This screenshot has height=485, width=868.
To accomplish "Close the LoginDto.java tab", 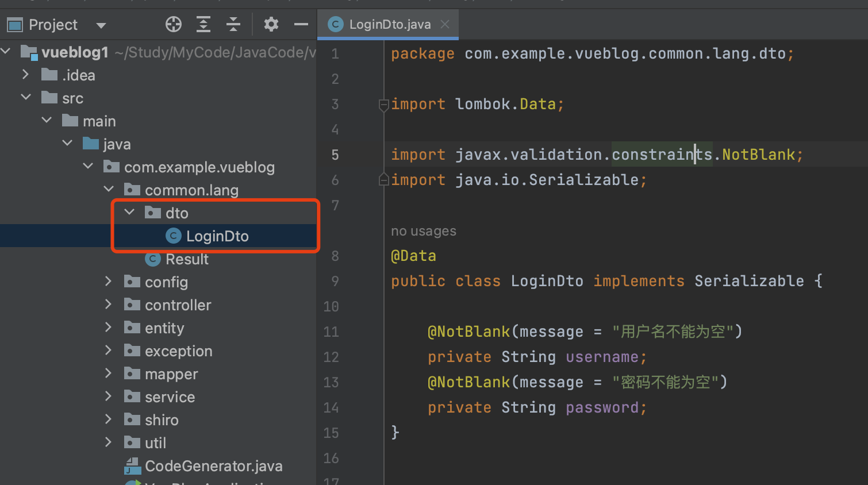I will click(445, 24).
